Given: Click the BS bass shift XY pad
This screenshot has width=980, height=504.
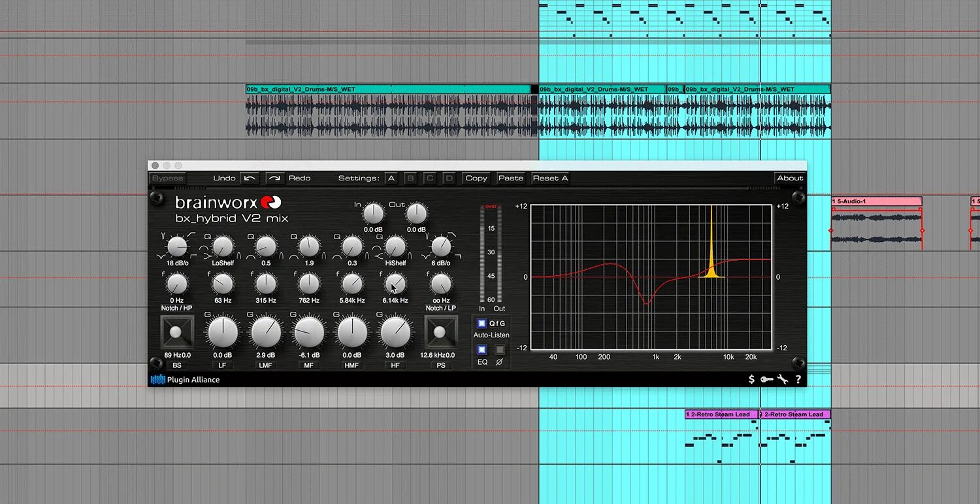Looking at the screenshot, I should point(177,332).
